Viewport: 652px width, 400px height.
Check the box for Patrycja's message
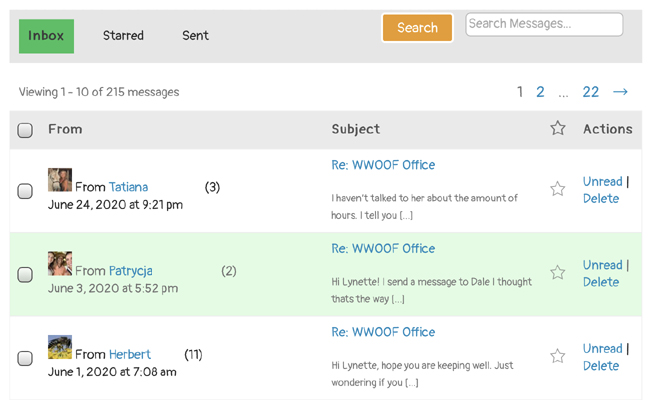pos(25,275)
